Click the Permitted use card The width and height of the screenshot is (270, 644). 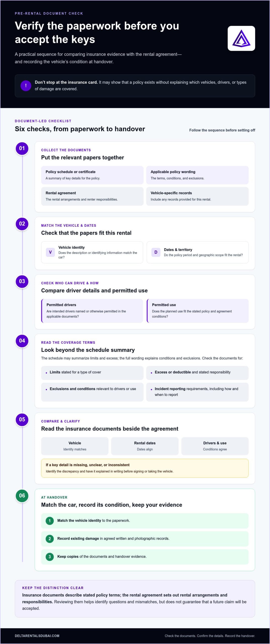tap(198, 311)
